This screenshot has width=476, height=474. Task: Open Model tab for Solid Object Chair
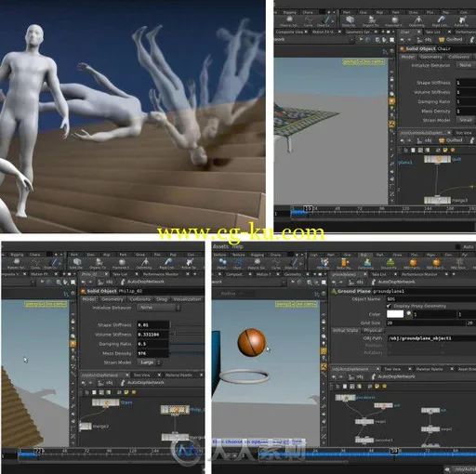point(407,57)
